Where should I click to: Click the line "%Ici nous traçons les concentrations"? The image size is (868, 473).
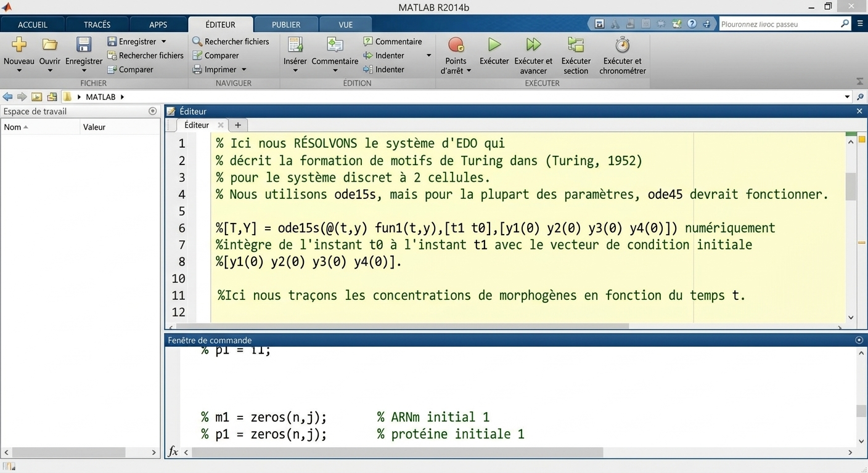[x=481, y=296]
